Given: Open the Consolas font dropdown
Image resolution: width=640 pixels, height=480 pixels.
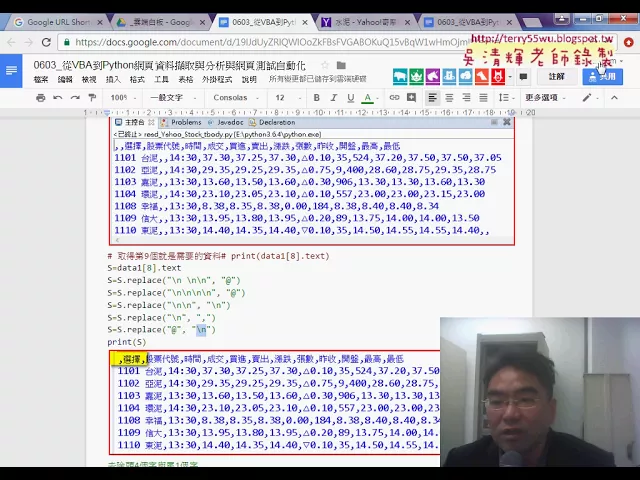Looking at the screenshot, I should tap(236, 98).
